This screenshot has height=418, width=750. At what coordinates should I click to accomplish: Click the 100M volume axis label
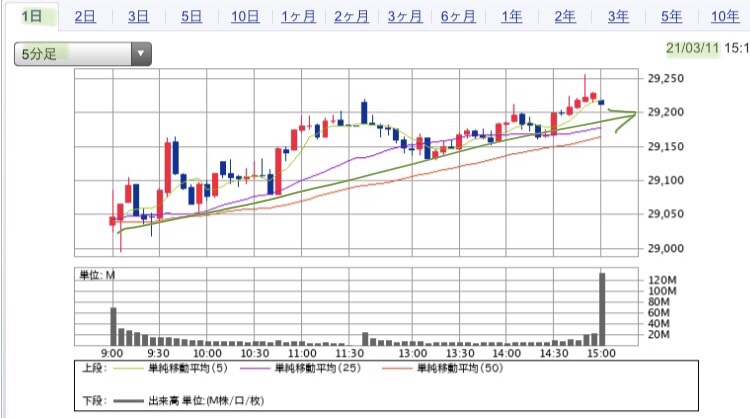662,291
